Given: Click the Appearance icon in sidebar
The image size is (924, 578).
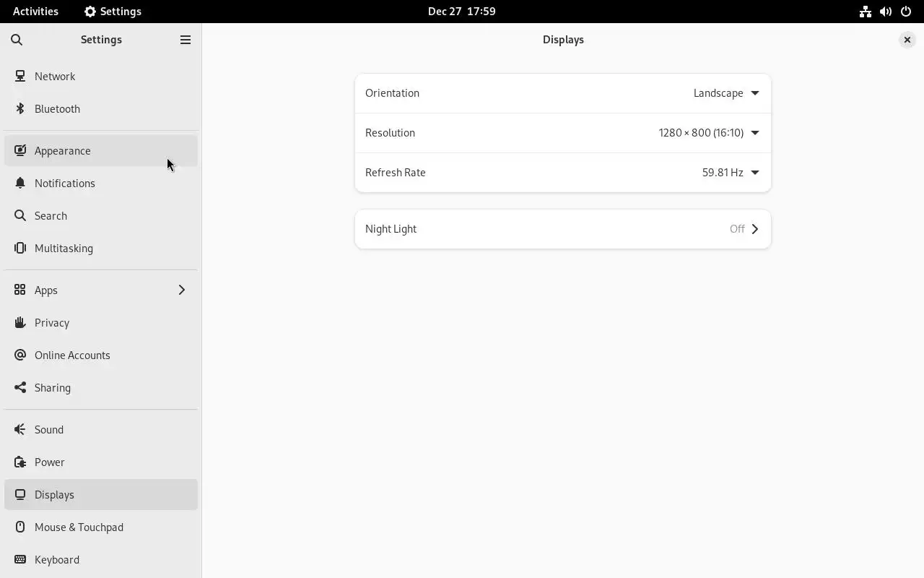Looking at the screenshot, I should coord(20,150).
